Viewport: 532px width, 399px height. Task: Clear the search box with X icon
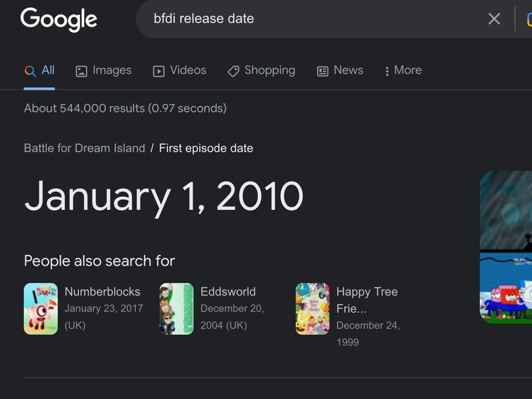494,19
